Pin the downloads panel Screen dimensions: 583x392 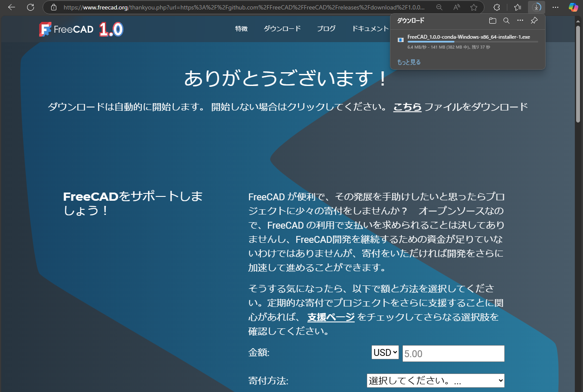pos(534,21)
